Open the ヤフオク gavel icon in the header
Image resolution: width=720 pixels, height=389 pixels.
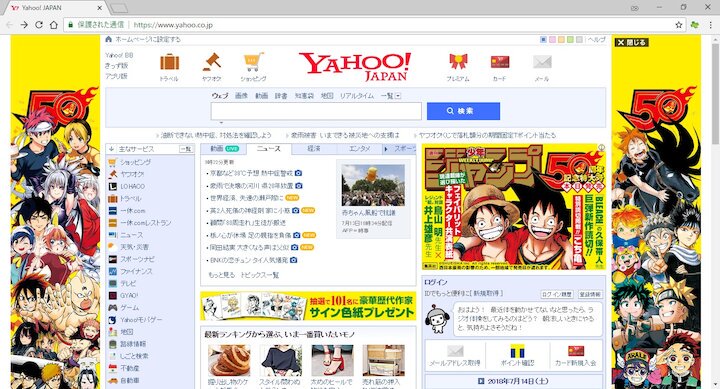pos(212,62)
